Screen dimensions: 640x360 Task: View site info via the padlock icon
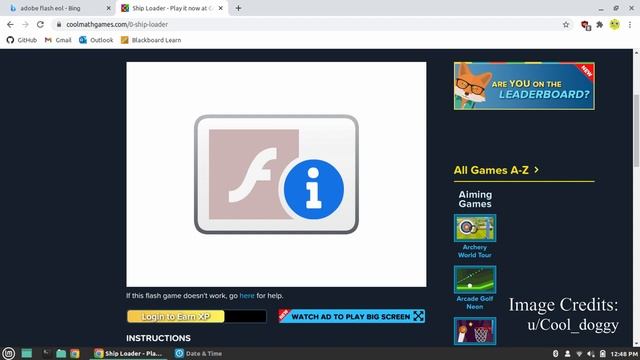(x=59, y=24)
